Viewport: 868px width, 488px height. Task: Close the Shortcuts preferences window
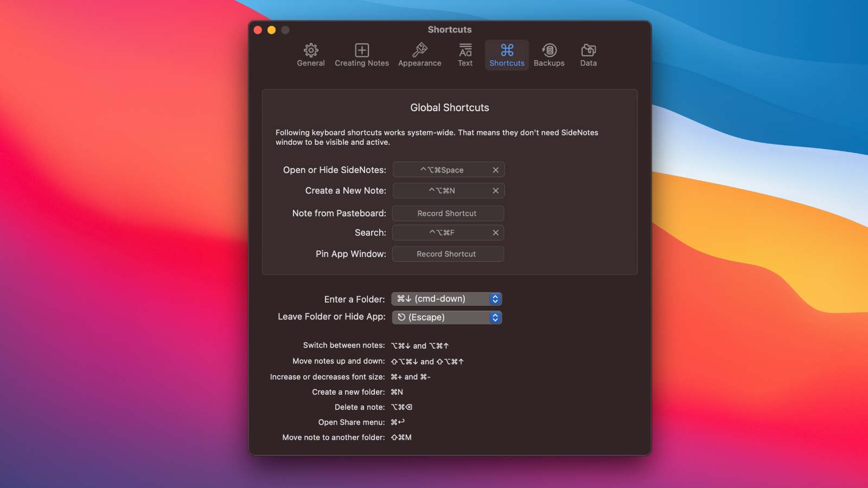click(x=258, y=30)
